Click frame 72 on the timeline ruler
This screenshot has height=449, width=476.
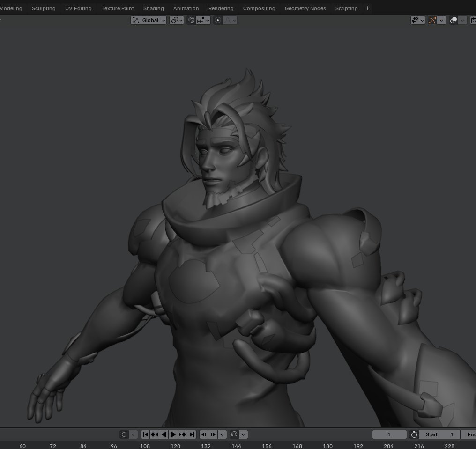click(53, 446)
